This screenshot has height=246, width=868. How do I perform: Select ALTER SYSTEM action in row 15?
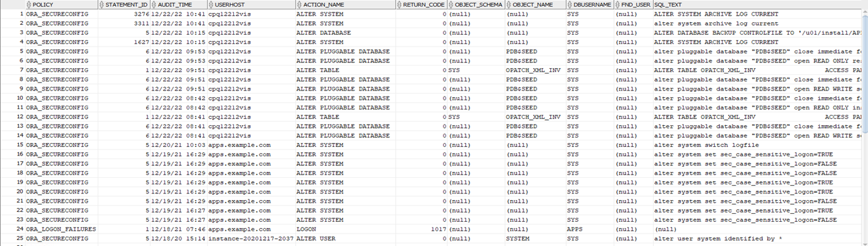[320, 145]
